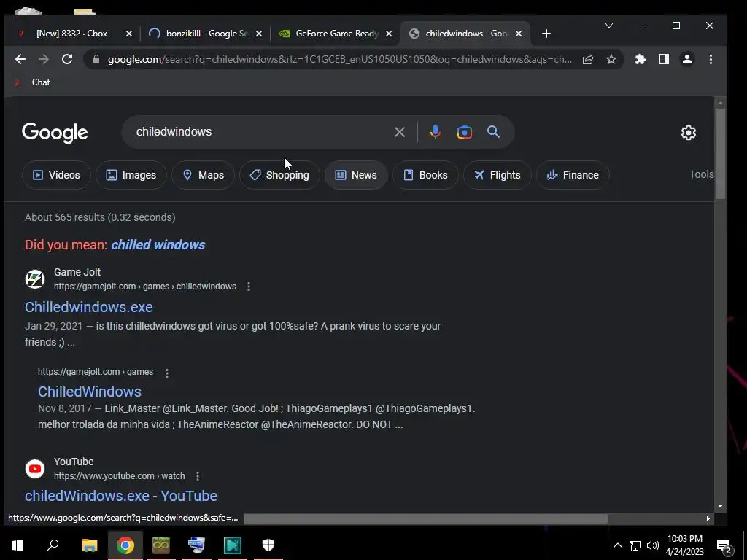Clear the search box text

tap(399, 132)
